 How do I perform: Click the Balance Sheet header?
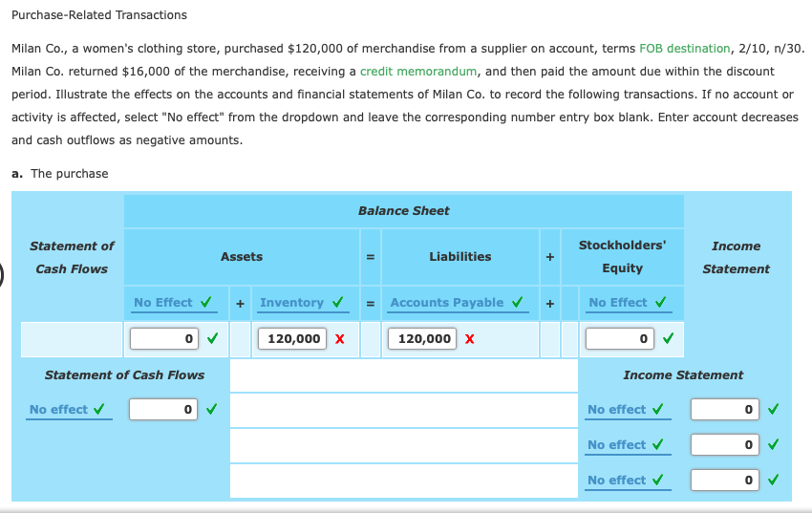[x=404, y=211]
